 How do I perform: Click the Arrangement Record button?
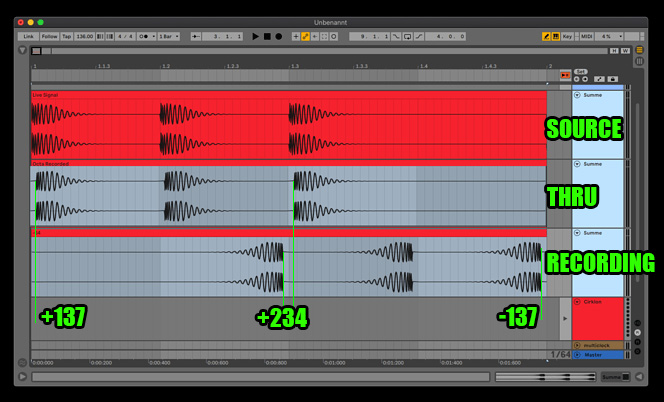(x=278, y=36)
